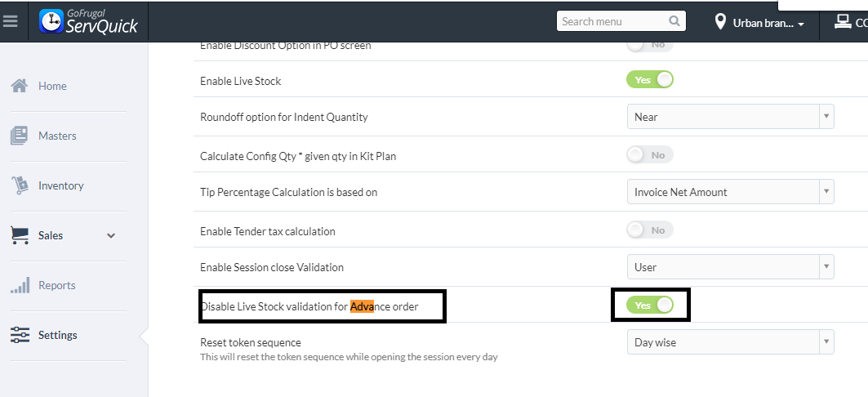Click the Masters sidebar icon
Screen dimensions: 868x397
point(20,136)
